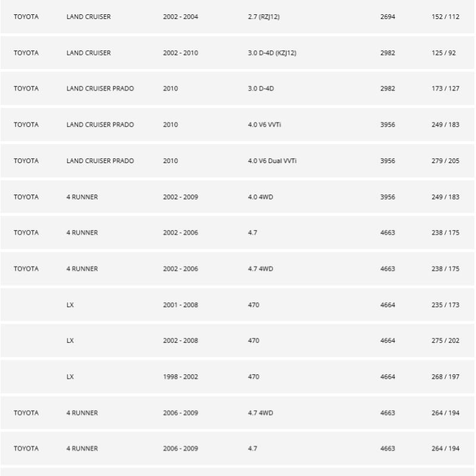
Task: Click the 2001 - 2008 year range for LX
Action: [180, 305]
